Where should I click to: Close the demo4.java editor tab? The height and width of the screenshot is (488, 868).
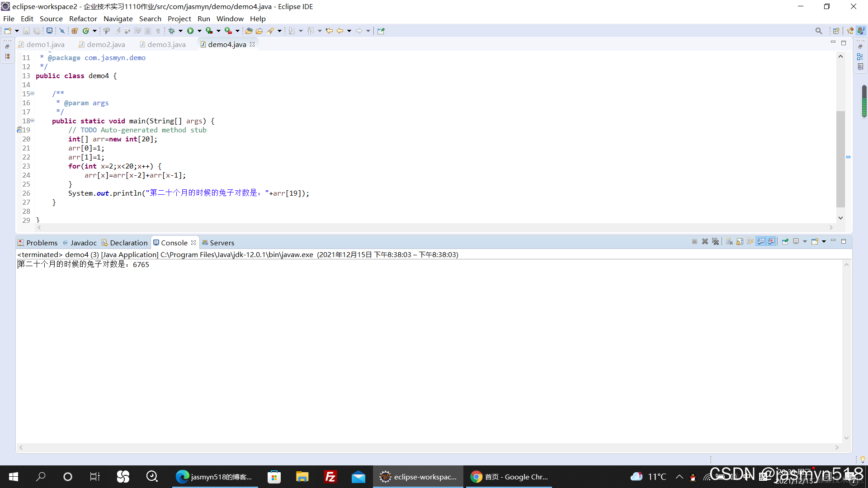coord(252,44)
